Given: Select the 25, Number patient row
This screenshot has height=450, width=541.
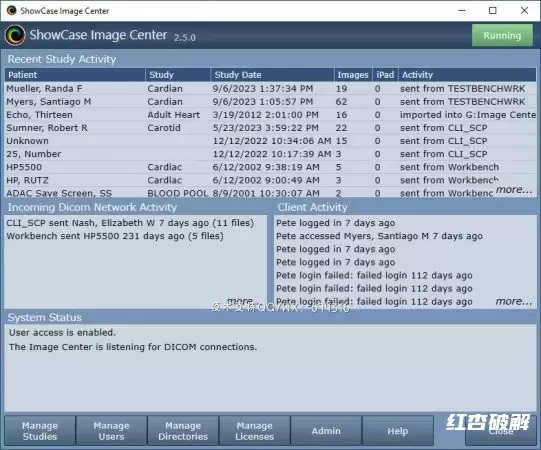Looking at the screenshot, I should click(270, 154).
